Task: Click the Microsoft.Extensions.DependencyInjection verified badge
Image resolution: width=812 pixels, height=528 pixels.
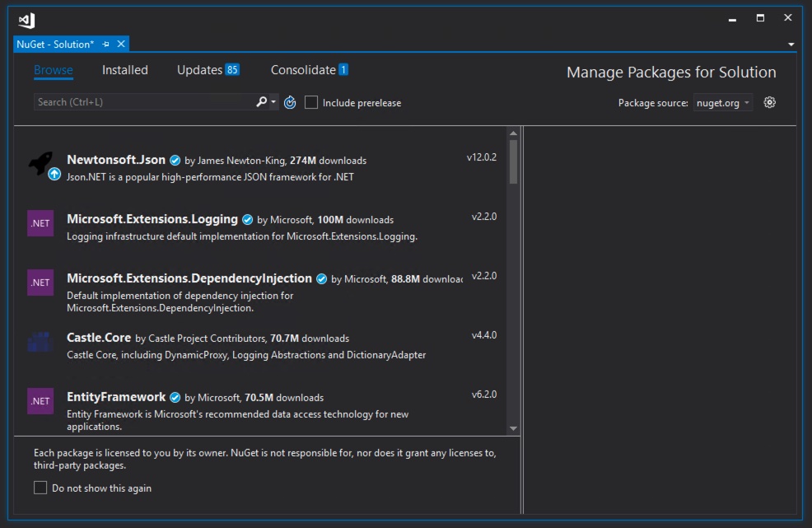Action: tap(322, 278)
